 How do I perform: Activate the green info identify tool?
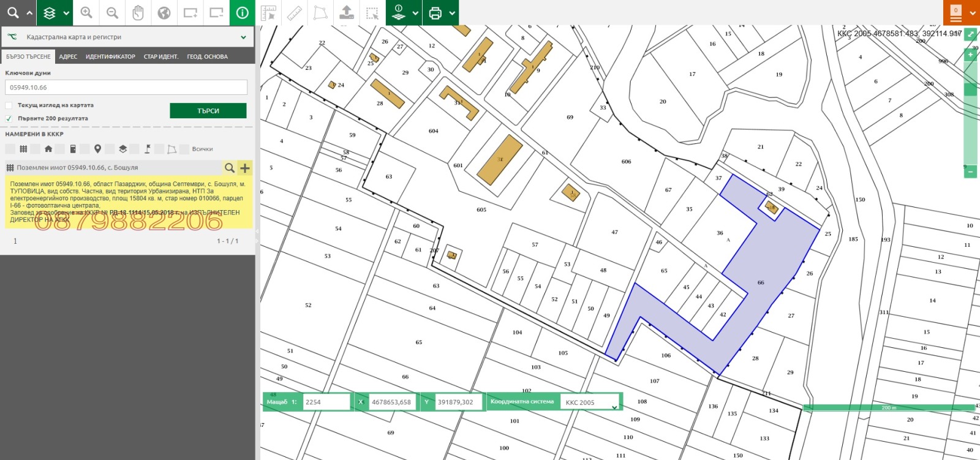tap(243, 13)
